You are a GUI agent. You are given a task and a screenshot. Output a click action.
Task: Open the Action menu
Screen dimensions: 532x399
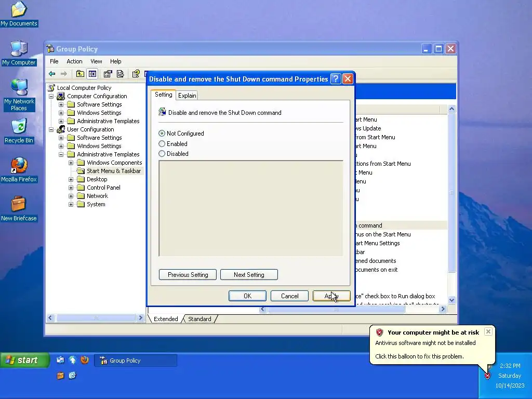74,61
